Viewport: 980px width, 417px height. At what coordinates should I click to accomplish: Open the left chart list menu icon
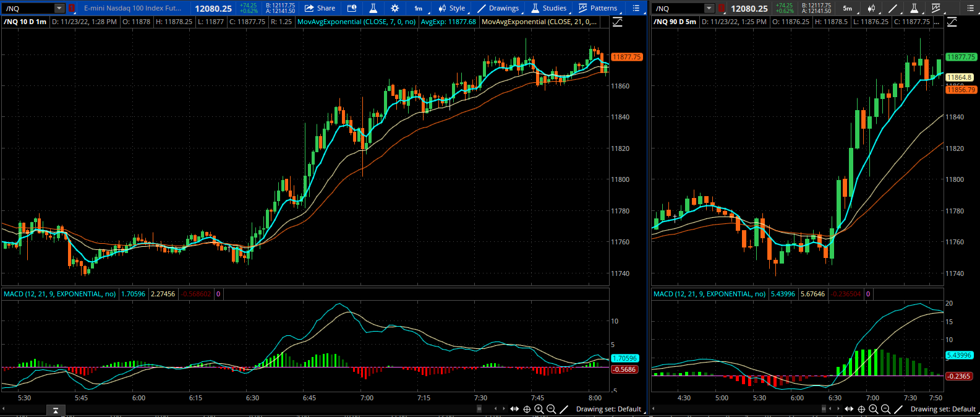pyautogui.click(x=636, y=9)
